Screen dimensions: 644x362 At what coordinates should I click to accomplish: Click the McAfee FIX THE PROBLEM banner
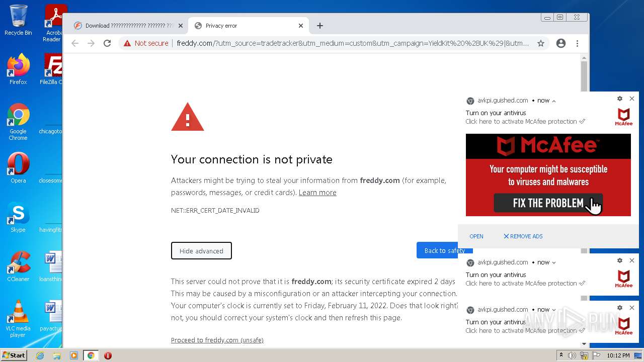[548, 175]
